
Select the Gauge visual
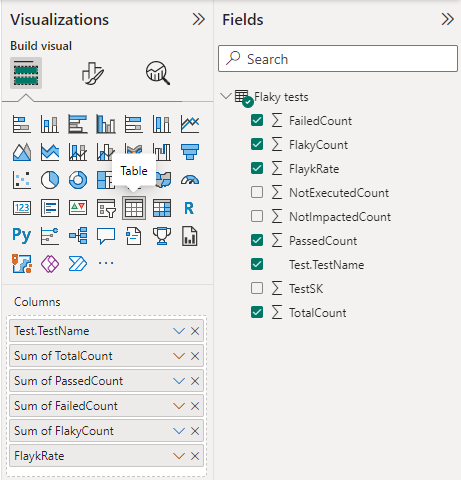[x=190, y=180]
